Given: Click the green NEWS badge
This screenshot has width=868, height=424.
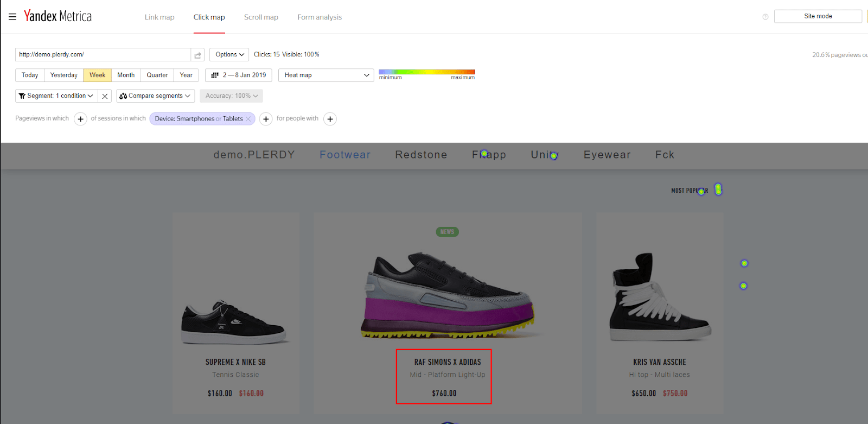Looking at the screenshot, I should pyautogui.click(x=448, y=232).
